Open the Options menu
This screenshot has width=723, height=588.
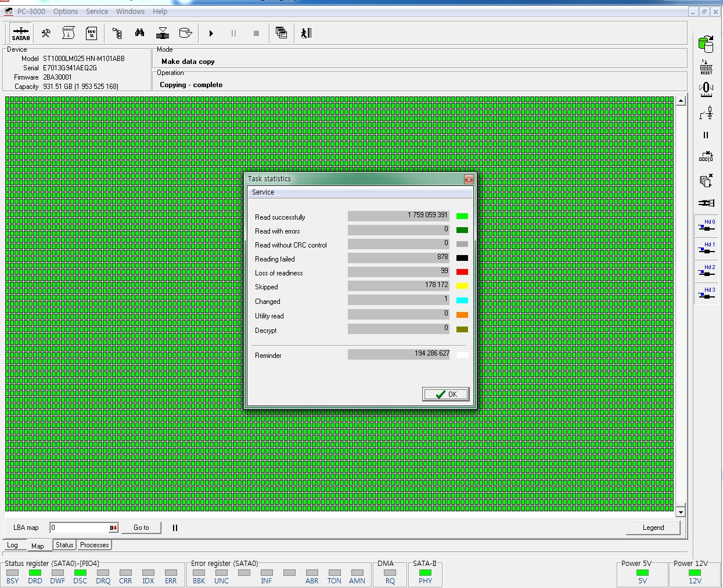coord(65,12)
